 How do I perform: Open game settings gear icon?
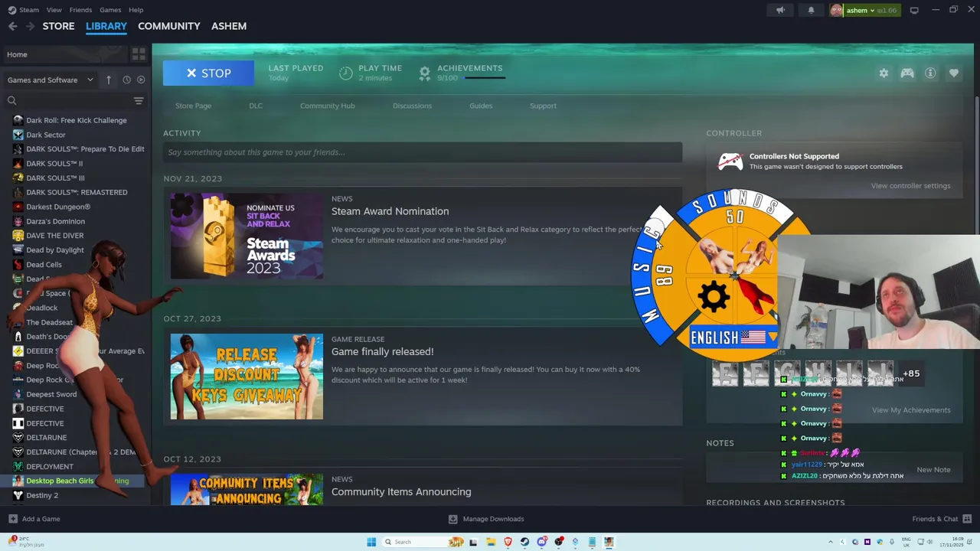click(x=884, y=73)
